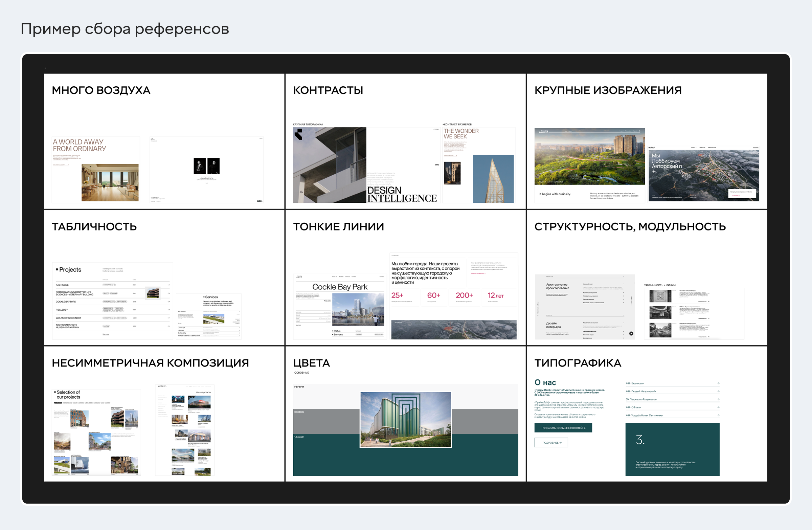Viewport: 812px width, 530px height.
Task: Click arrow beside ЗУ Петровско-Разумовская
Action: click(718, 399)
